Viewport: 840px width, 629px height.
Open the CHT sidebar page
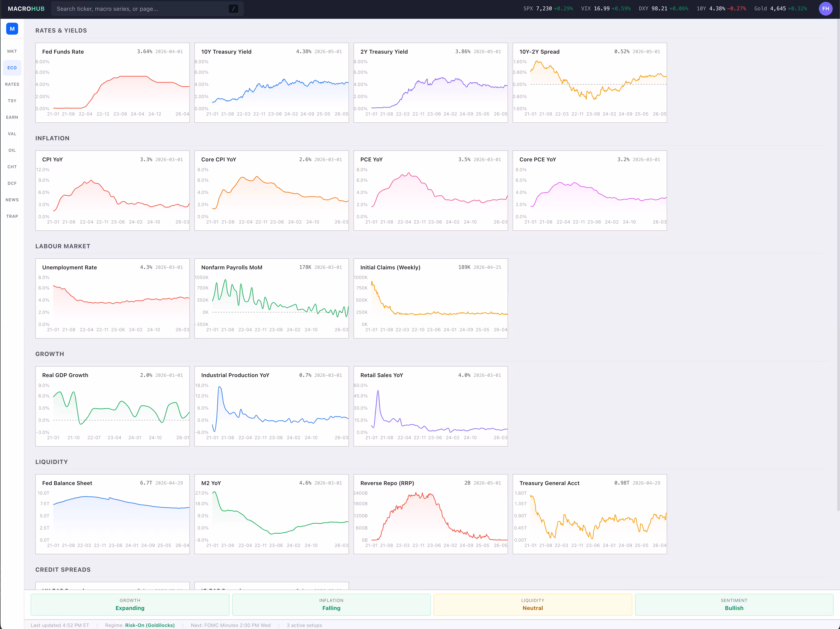click(x=12, y=167)
